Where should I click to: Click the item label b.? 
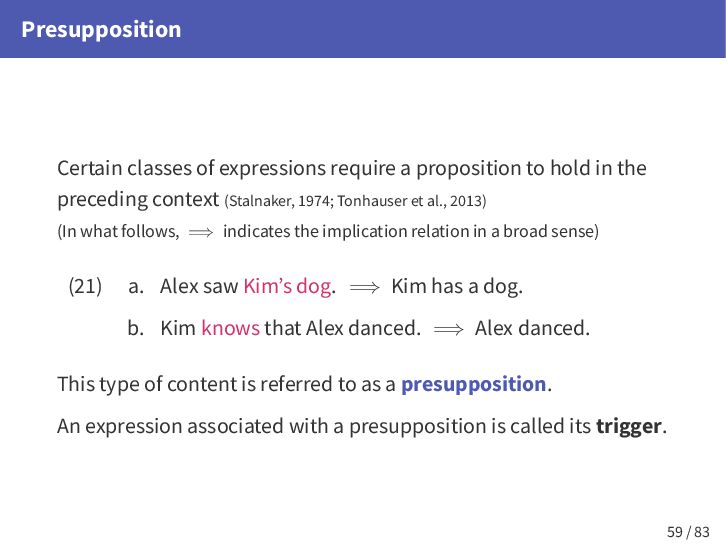pyautogui.click(x=136, y=327)
